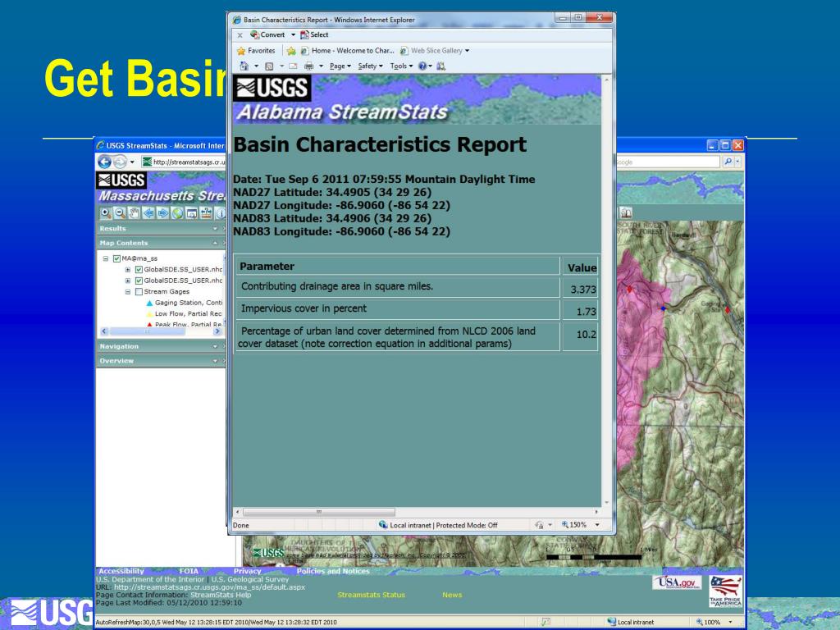Open the Streamstats Status link
The height and width of the screenshot is (630, 840).
point(372,595)
